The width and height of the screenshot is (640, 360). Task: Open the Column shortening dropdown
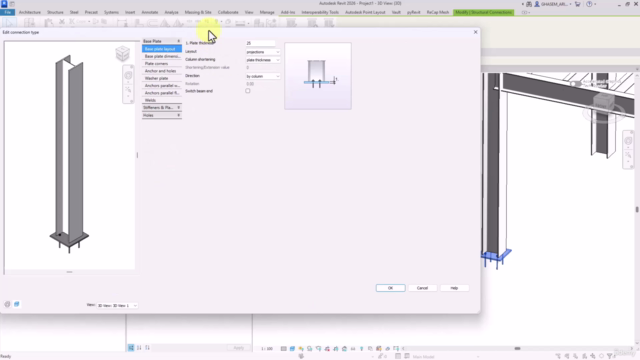click(x=263, y=60)
